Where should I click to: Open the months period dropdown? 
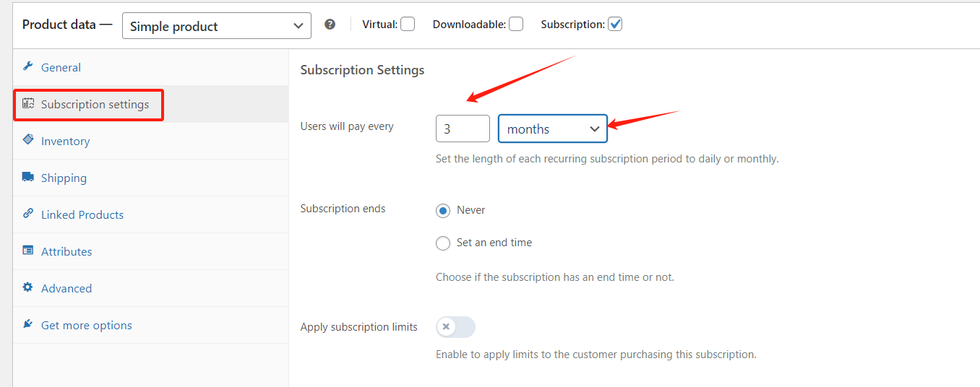[553, 129]
